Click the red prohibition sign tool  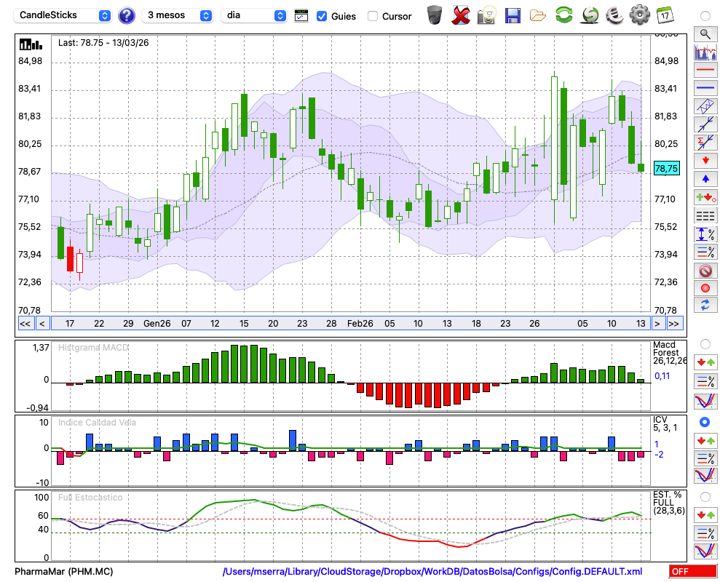705,271
